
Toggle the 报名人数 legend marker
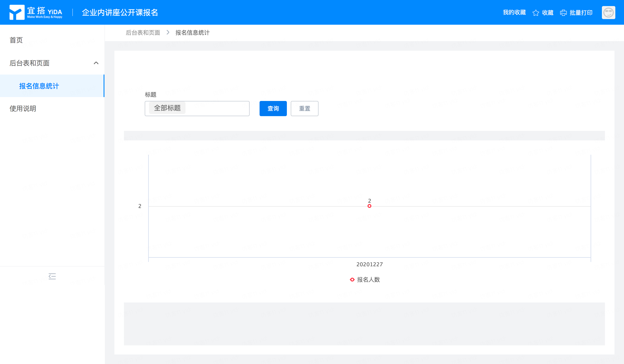pyautogui.click(x=352, y=279)
